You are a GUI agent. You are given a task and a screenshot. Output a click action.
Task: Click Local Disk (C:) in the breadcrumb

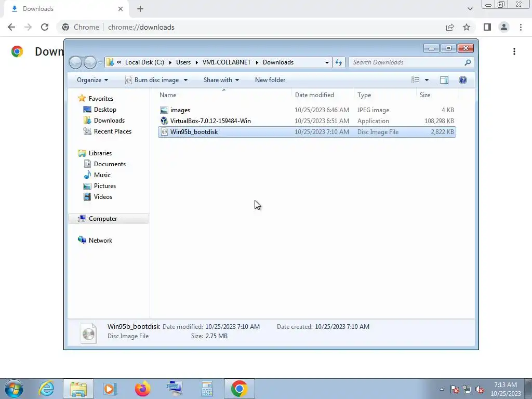144,62
